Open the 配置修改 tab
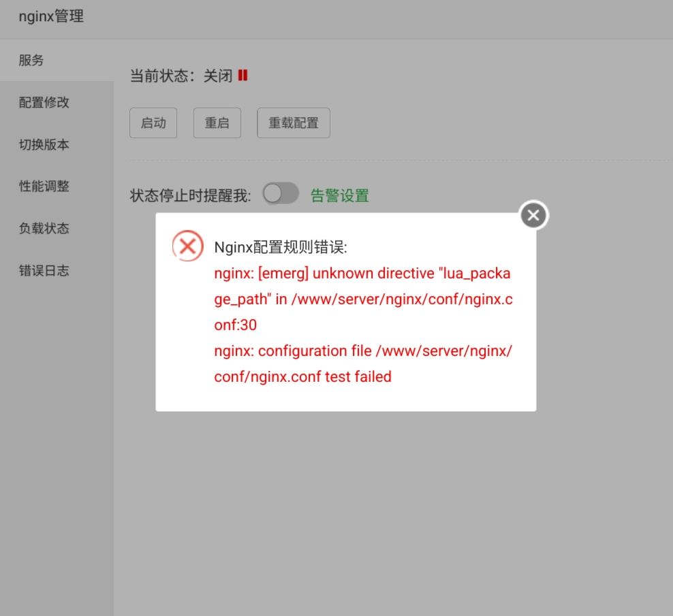The height and width of the screenshot is (616, 673). point(57,102)
